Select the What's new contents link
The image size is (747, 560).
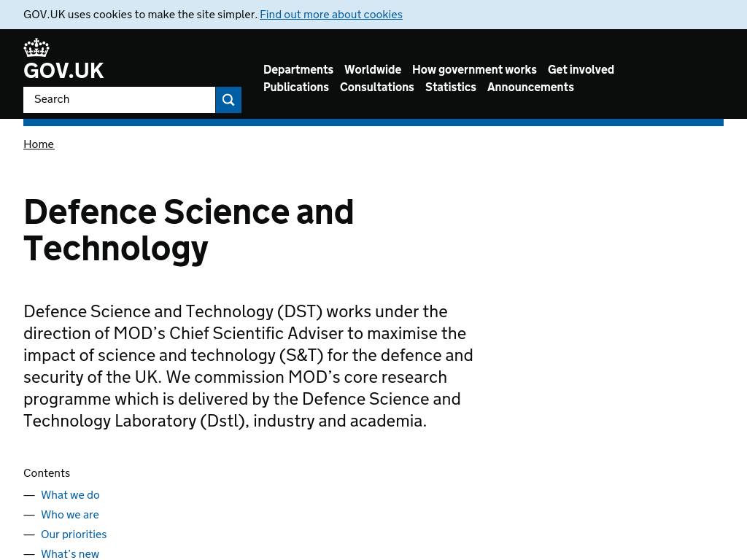point(70,553)
